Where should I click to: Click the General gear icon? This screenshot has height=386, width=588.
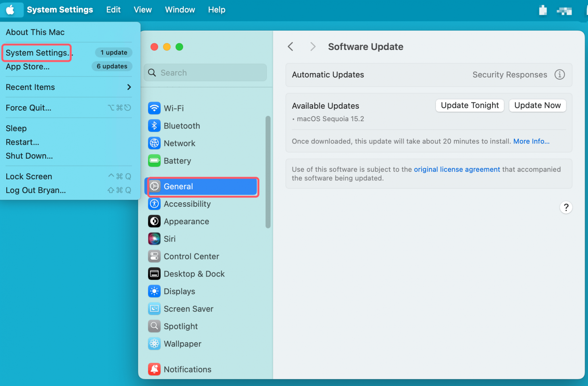(155, 186)
